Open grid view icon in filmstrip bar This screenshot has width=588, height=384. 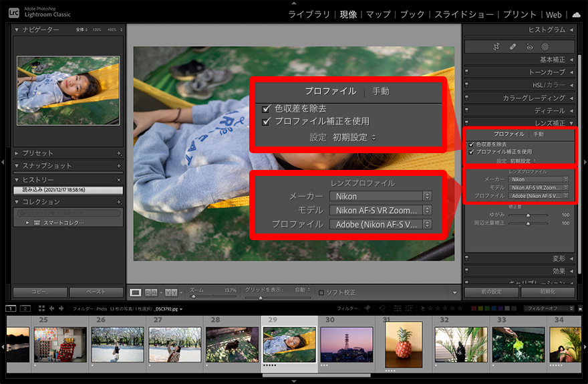click(41, 308)
